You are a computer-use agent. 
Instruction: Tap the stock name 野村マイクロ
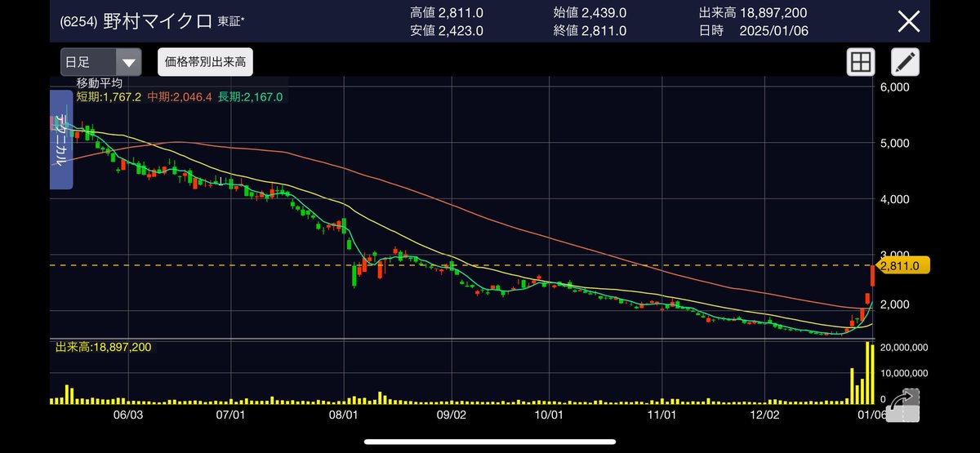click(x=159, y=22)
